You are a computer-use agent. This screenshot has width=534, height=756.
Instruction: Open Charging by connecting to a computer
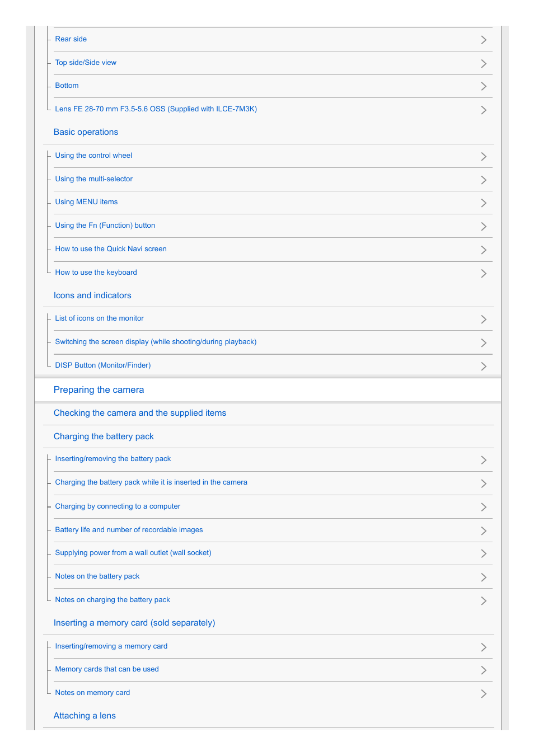pos(118,506)
